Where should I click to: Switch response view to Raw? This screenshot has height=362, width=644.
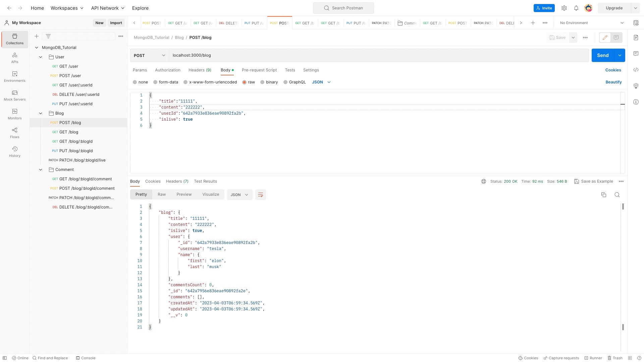[x=162, y=194]
